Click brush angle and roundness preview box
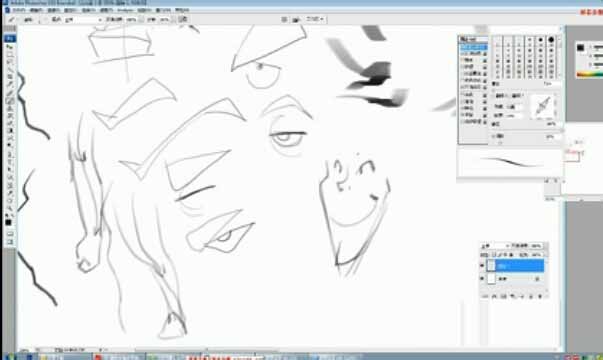This screenshot has height=360, width=603. (542, 105)
